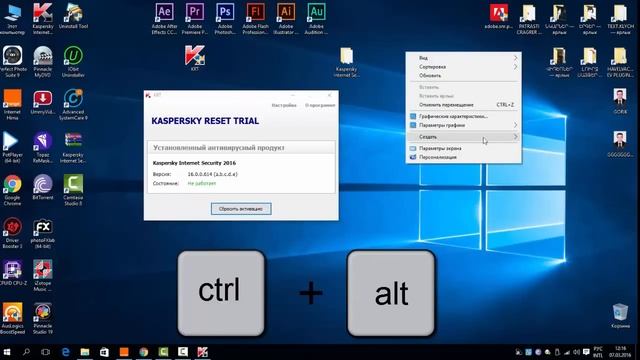Expand the Сортировка submenu
The height and width of the screenshot is (360, 640).
point(464,67)
